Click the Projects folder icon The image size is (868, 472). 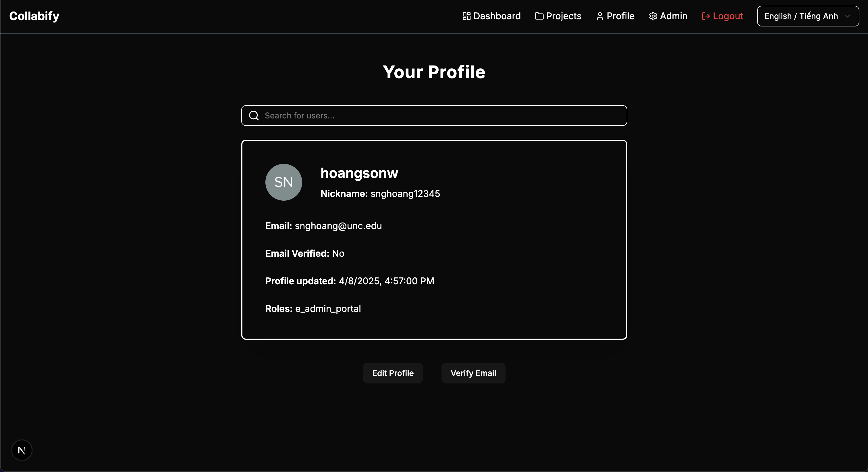coord(539,16)
